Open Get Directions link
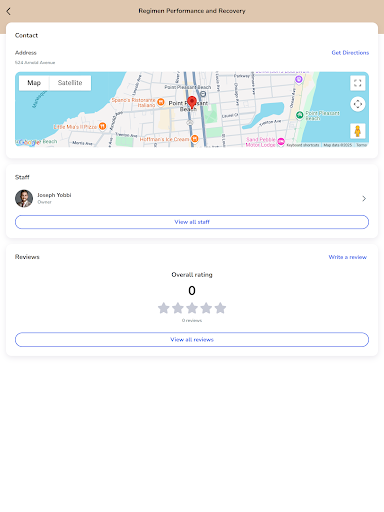The width and height of the screenshot is (384, 512). click(x=350, y=53)
